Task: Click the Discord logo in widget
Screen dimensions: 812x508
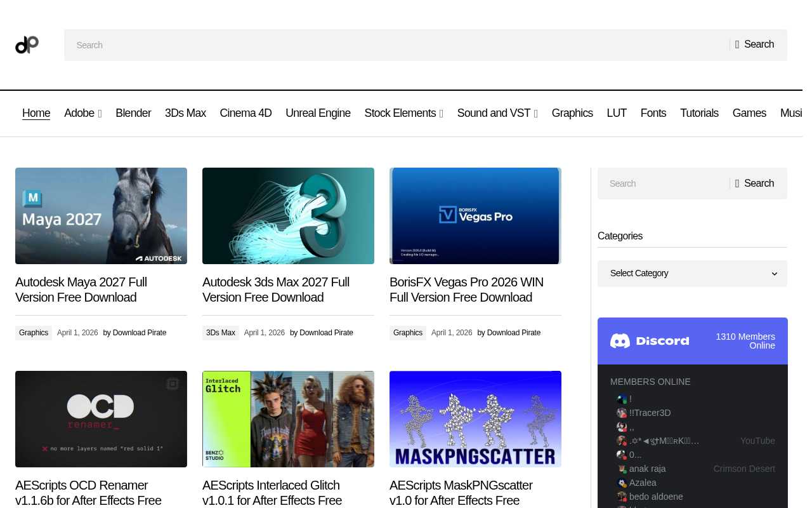Action: coord(650,341)
